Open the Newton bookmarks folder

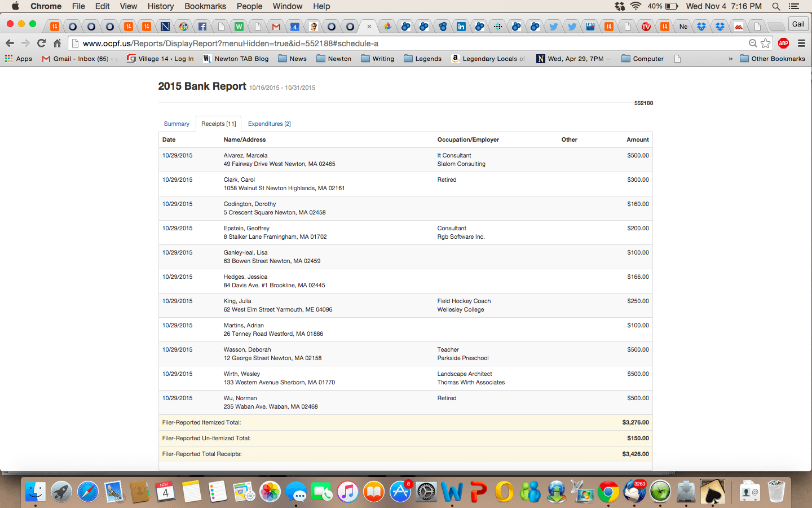pos(334,59)
